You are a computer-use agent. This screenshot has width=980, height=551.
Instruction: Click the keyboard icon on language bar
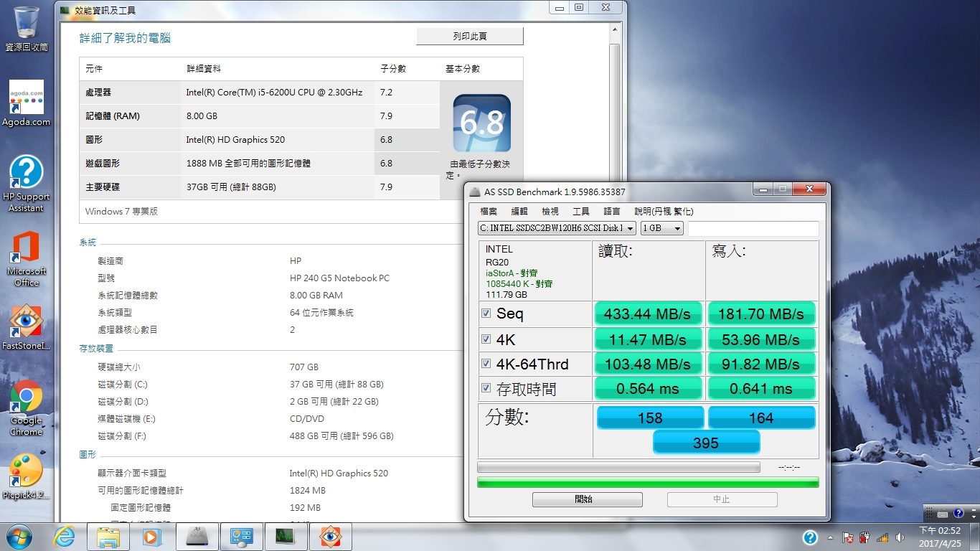(943, 514)
